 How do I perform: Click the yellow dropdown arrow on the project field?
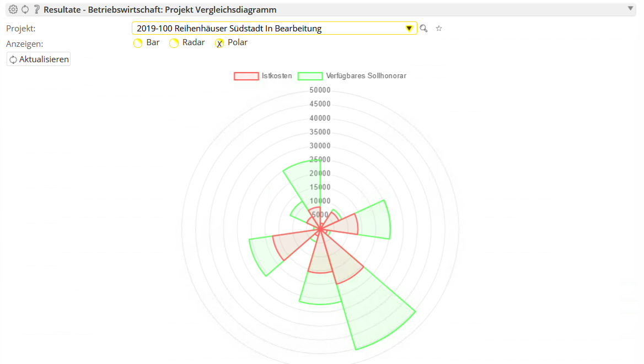click(409, 28)
